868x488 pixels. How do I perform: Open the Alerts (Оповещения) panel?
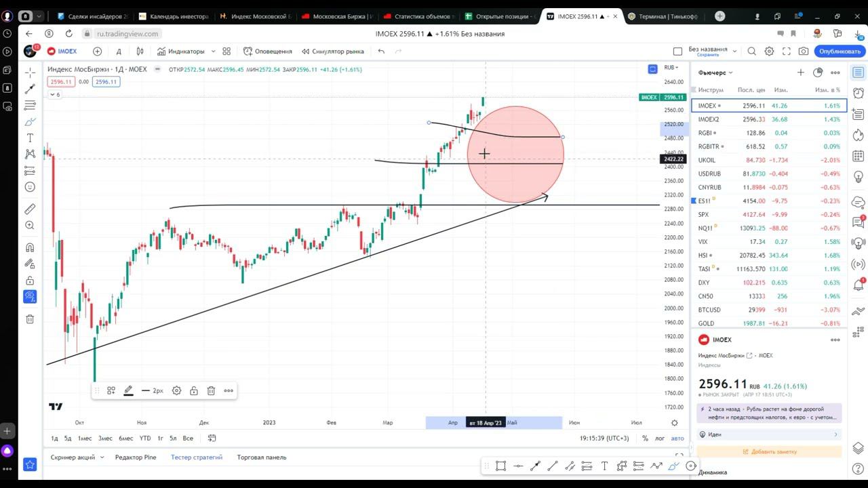[268, 51]
